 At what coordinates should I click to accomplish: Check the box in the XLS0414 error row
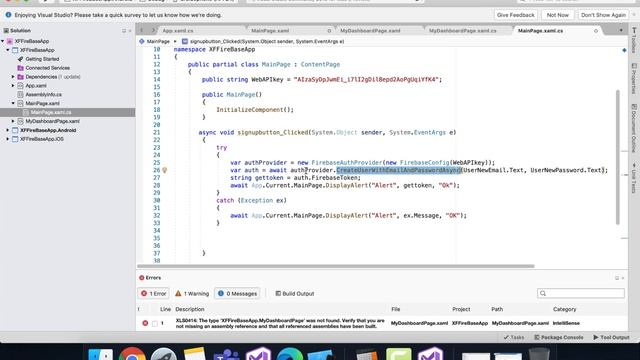pyautogui.click(x=155, y=324)
